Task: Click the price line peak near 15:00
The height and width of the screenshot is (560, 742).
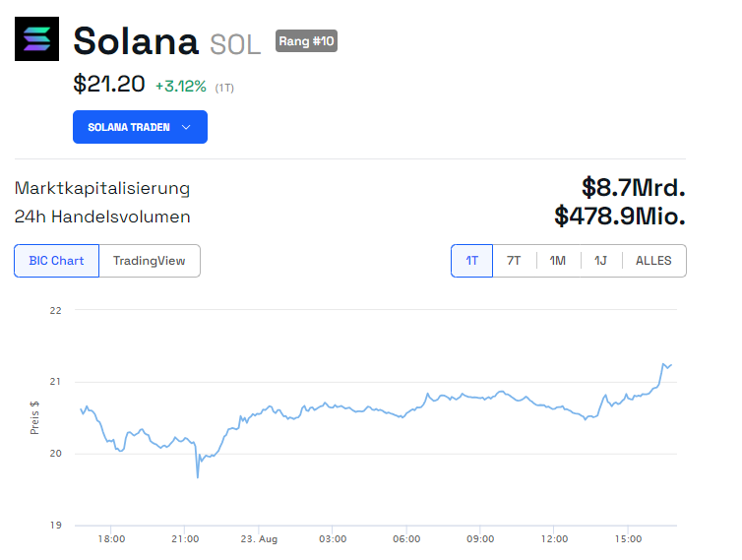Action: [x=663, y=363]
